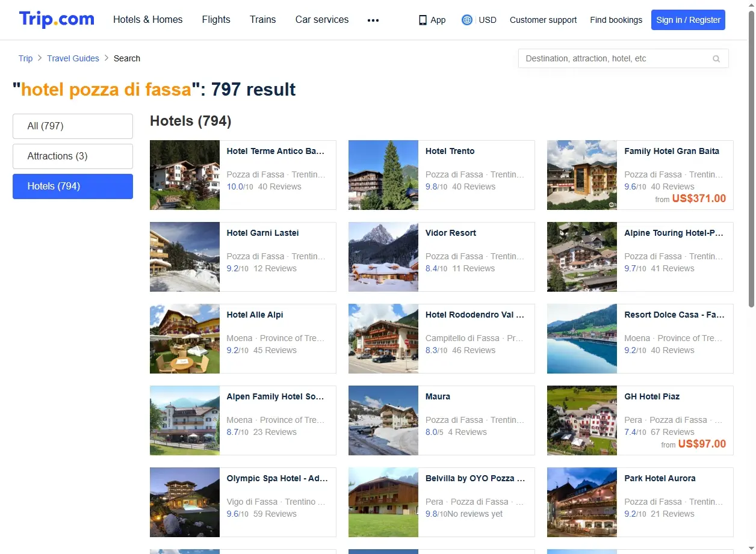The image size is (756, 554).
Task: Open Olympic Spa Hotel thumbnail
Action: [185, 502]
